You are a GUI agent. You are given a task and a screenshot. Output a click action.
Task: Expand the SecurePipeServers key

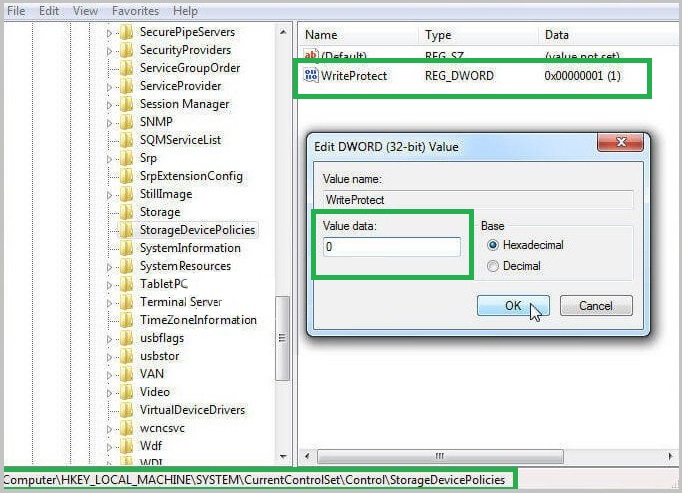tap(109, 33)
